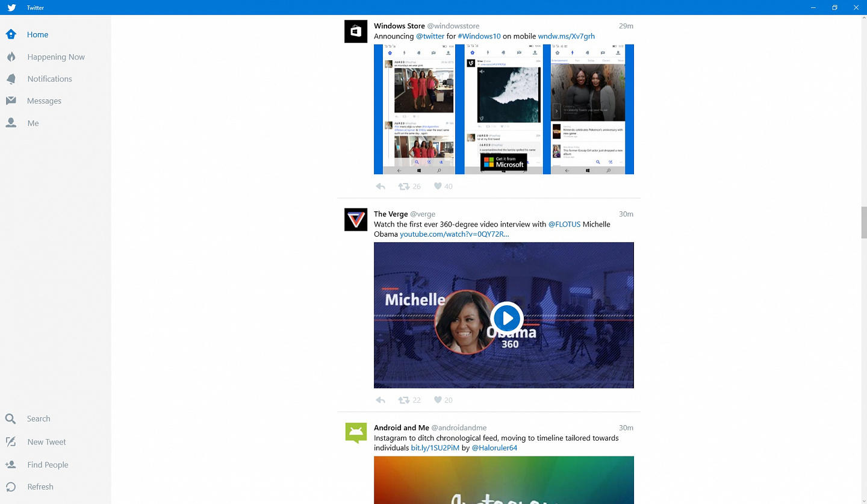Reply to The Verge tweet
The image size is (867, 504).
[380, 400]
